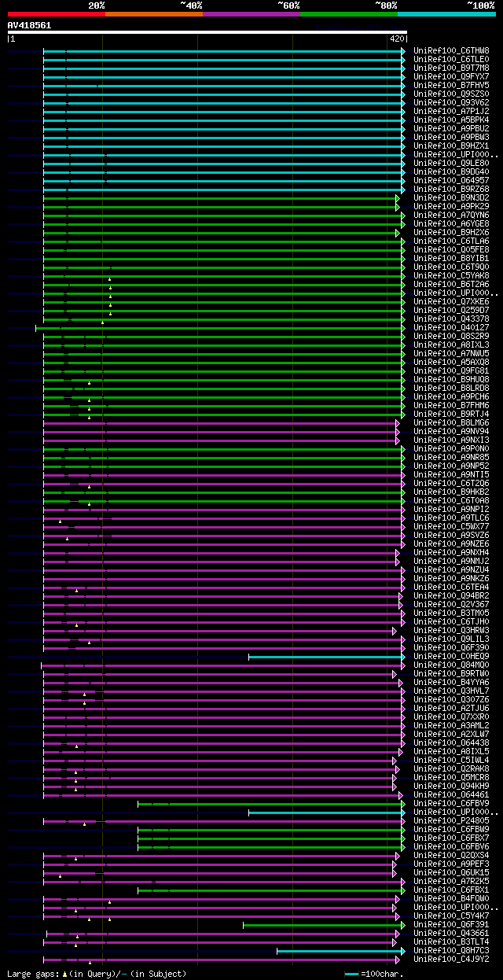Image resolution: width=503 pixels, height=980 pixels.
Task: View the UniRef100_Q84MQ0 subject
Action: [x=451, y=665]
